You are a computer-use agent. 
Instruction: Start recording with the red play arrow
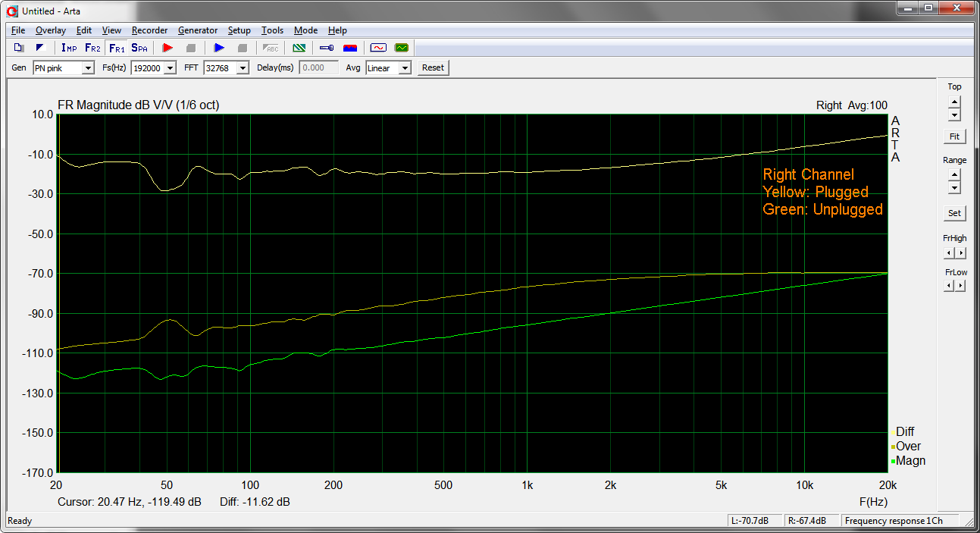point(168,48)
